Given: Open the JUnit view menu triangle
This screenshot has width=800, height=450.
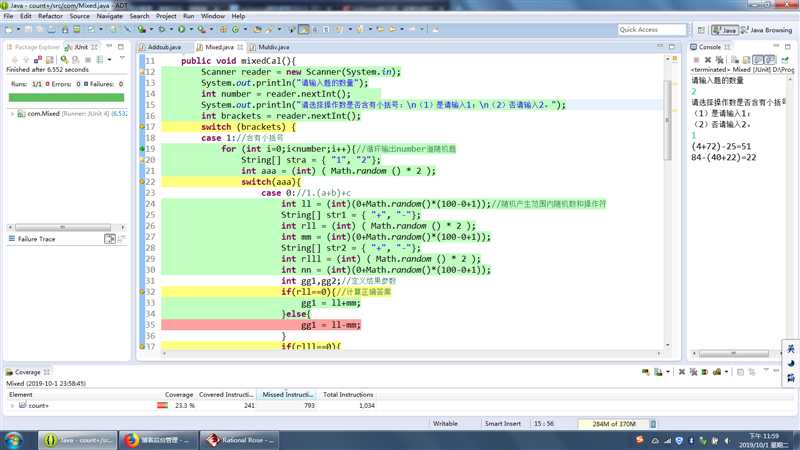Looking at the screenshot, I should pos(122,59).
